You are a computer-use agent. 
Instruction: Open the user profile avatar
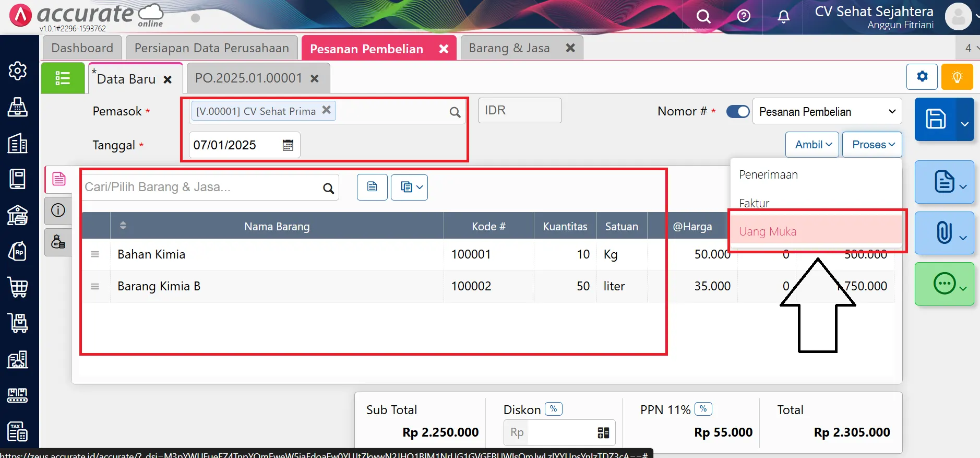pyautogui.click(x=958, y=17)
